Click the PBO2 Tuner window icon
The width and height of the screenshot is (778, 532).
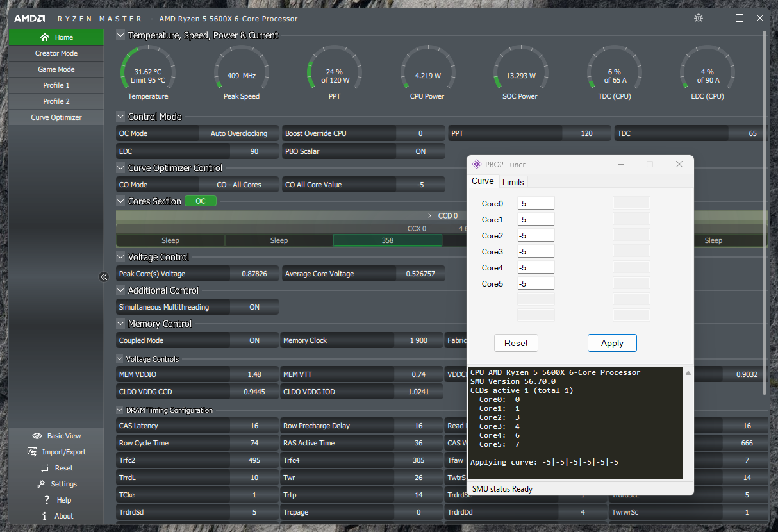pos(477,165)
